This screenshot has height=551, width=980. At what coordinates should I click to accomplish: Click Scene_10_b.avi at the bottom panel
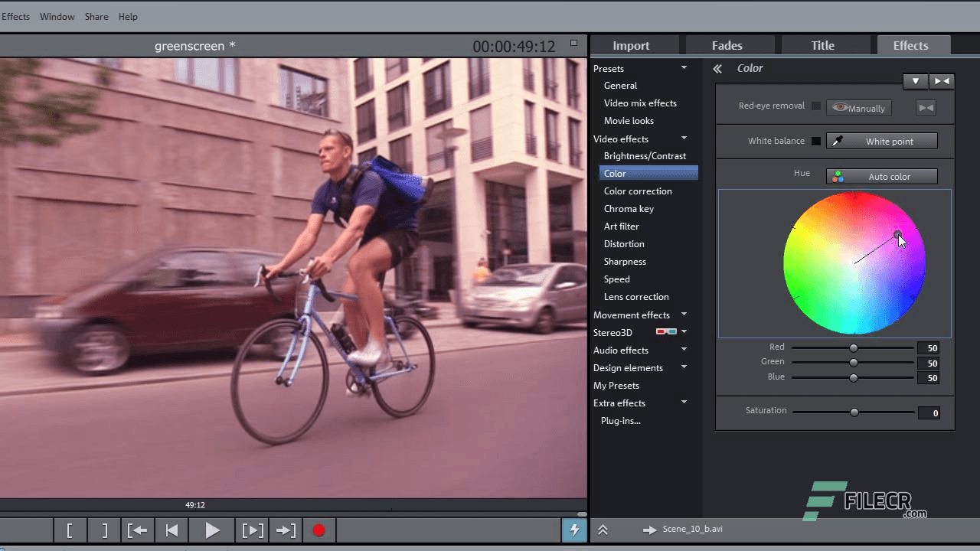click(x=692, y=529)
